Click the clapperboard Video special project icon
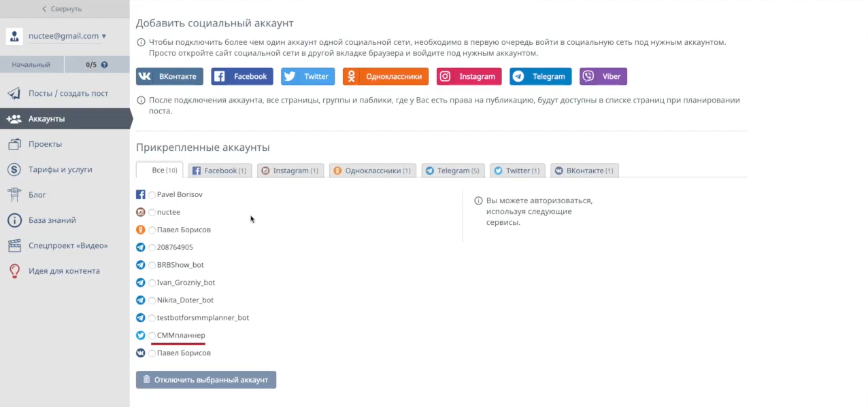 coord(14,245)
